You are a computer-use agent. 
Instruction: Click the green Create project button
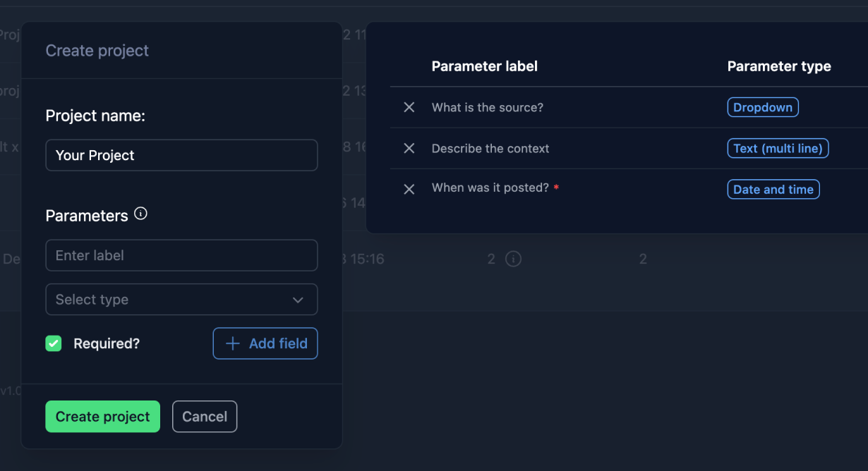(x=102, y=417)
